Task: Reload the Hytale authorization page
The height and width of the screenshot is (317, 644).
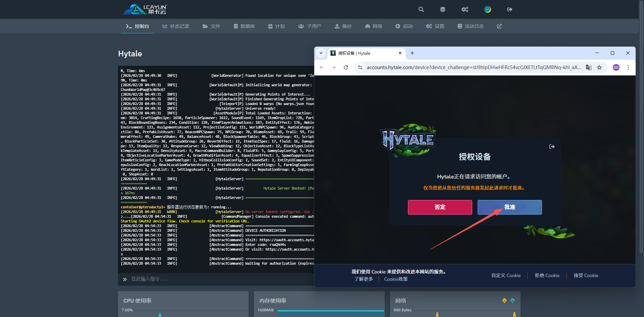Action: coord(346,67)
